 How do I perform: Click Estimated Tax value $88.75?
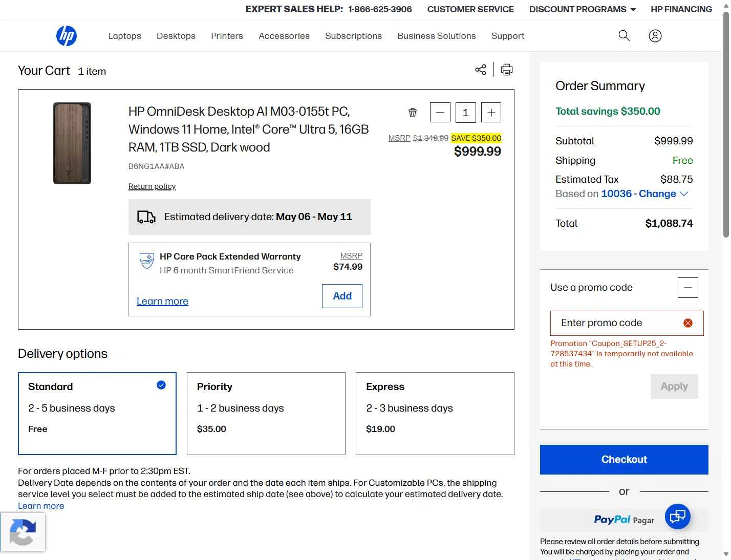677,179
